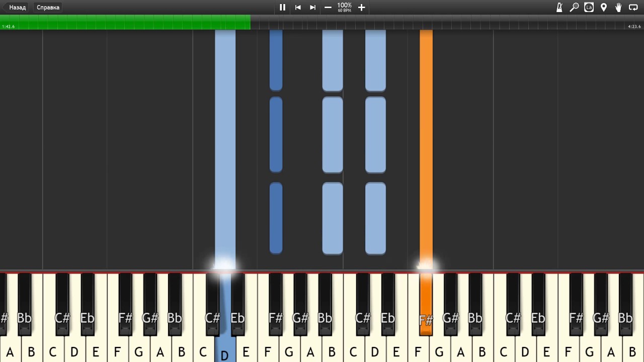
Task: Open the Справка help button
Action: point(48,8)
